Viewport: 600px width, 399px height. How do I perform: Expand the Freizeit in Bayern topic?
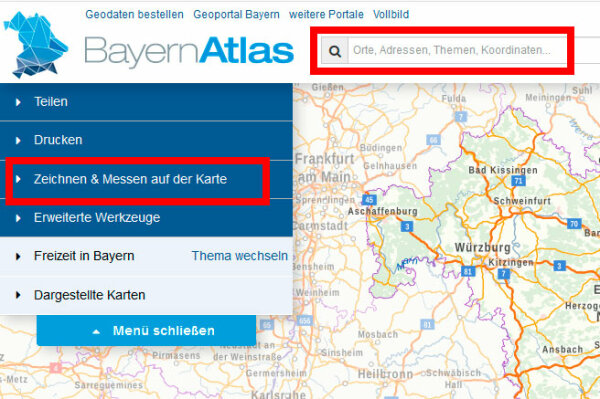(x=84, y=256)
